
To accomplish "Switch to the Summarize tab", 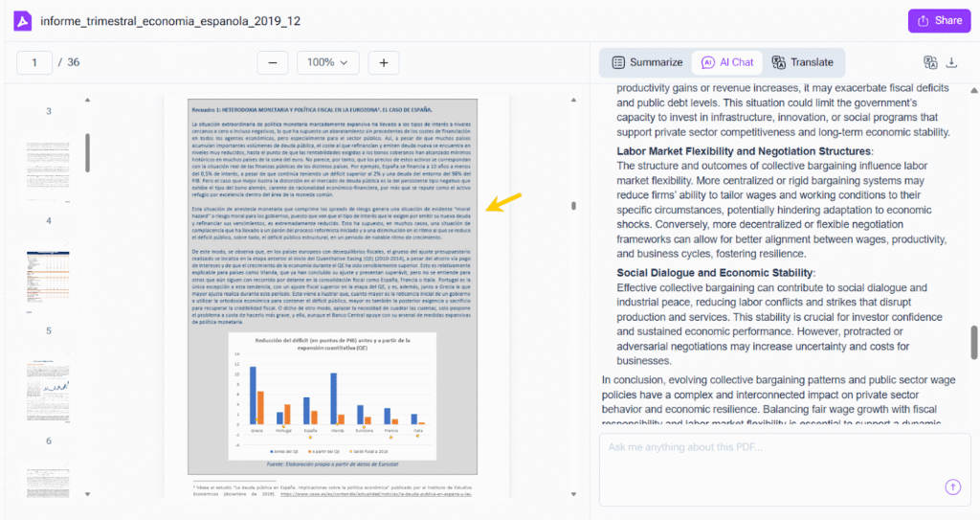I will click(x=647, y=62).
